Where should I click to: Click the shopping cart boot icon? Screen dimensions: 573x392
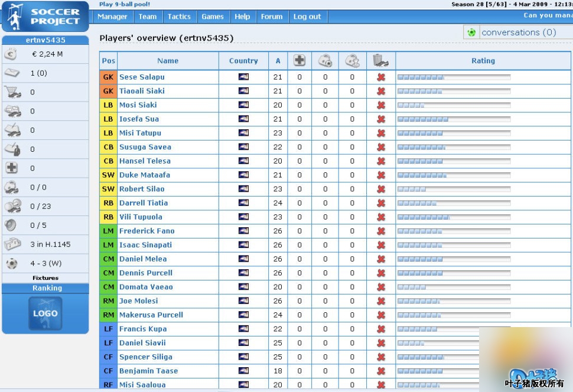12,92
